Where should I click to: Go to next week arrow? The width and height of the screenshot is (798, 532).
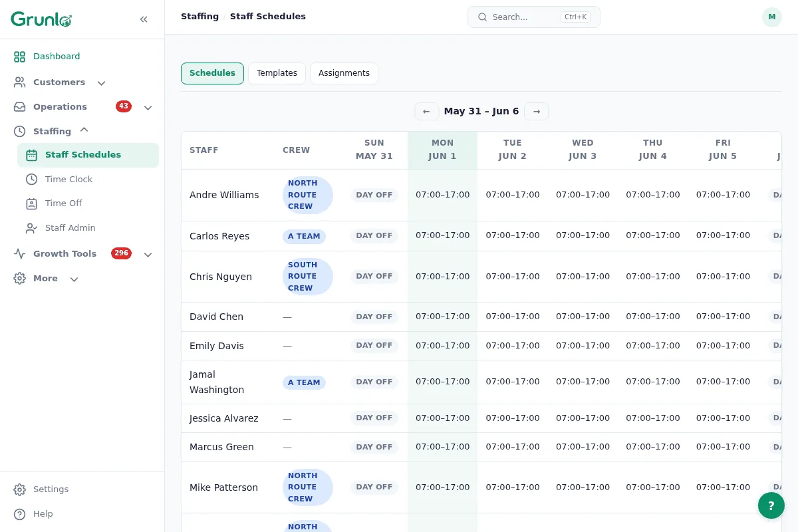[537, 112]
